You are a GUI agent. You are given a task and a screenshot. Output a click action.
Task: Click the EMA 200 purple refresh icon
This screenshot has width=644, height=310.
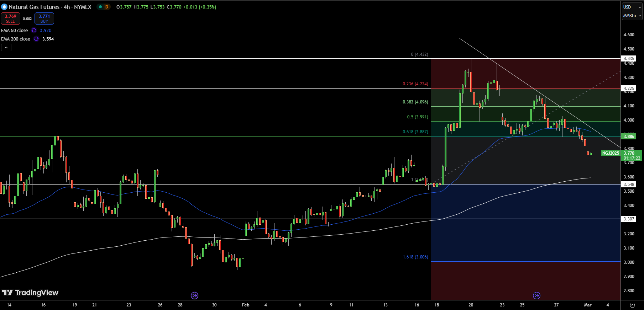[x=36, y=39]
